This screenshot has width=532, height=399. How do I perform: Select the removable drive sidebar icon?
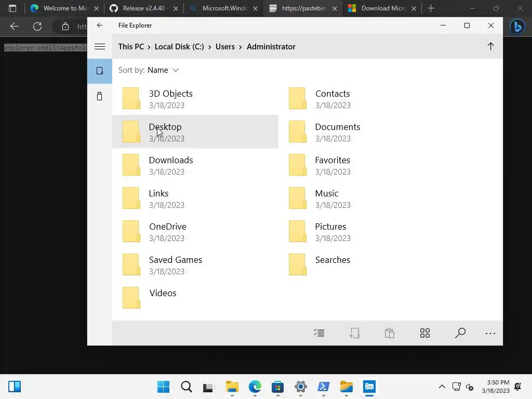coord(99,96)
